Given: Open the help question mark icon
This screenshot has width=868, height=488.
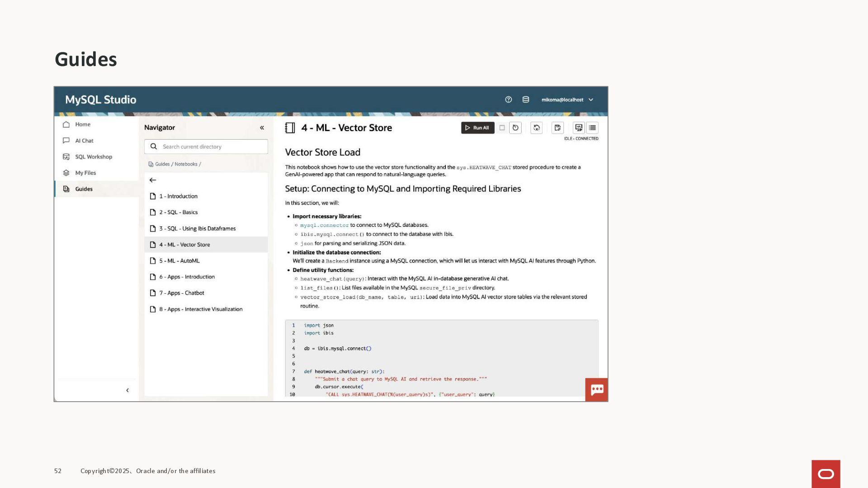Looking at the screenshot, I should 509,99.
